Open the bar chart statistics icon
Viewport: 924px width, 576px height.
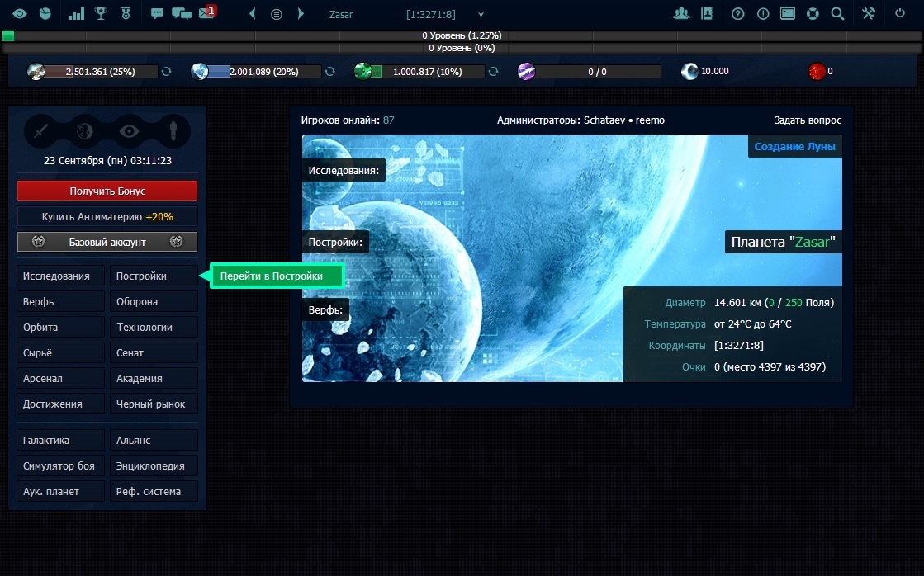coord(76,13)
